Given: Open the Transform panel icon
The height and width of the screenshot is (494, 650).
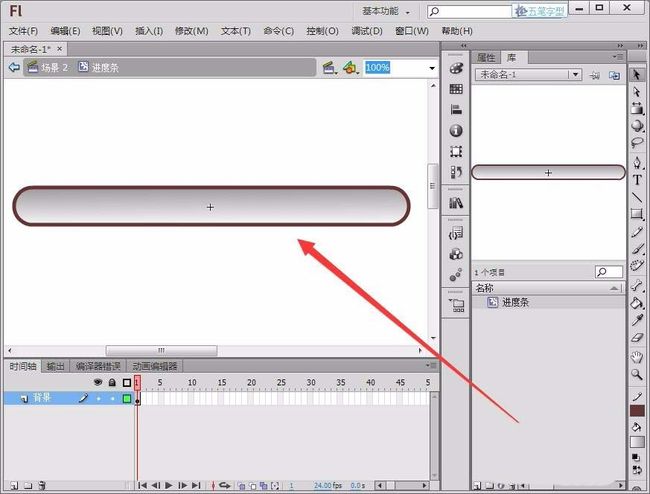Looking at the screenshot, I should (456, 151).
